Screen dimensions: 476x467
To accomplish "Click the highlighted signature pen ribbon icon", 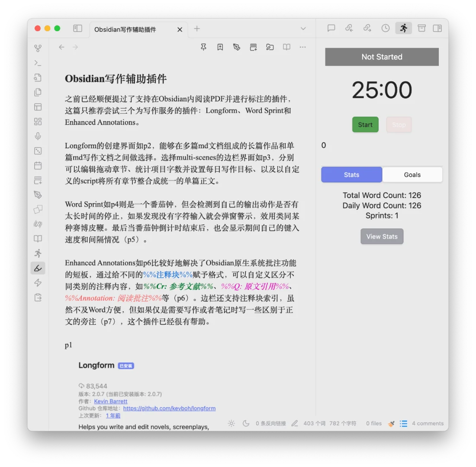I will 38,268.
